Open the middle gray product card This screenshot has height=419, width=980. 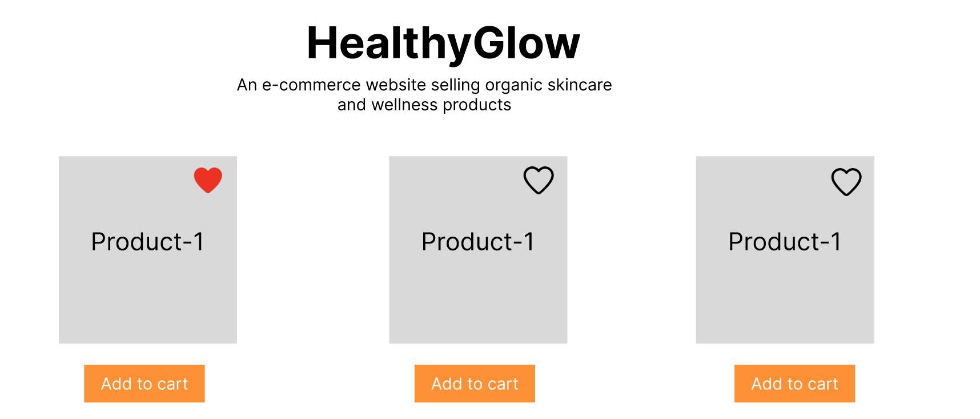point(477,286)
